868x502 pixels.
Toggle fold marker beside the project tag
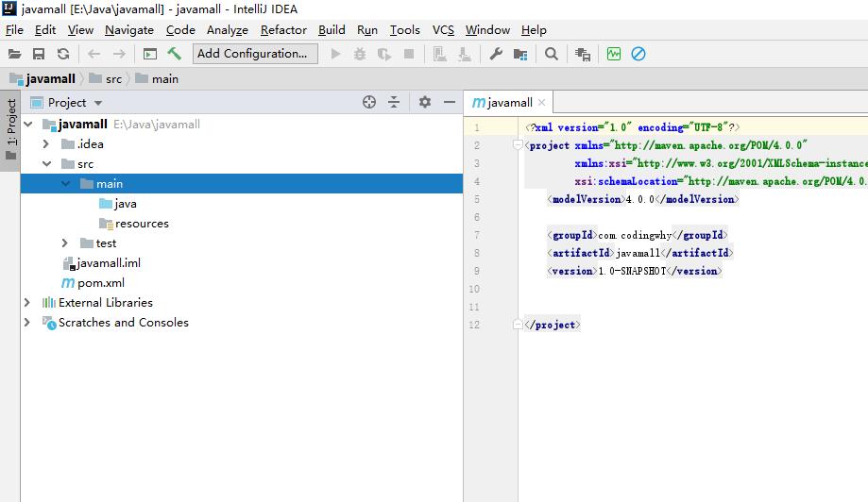[518, 145]
